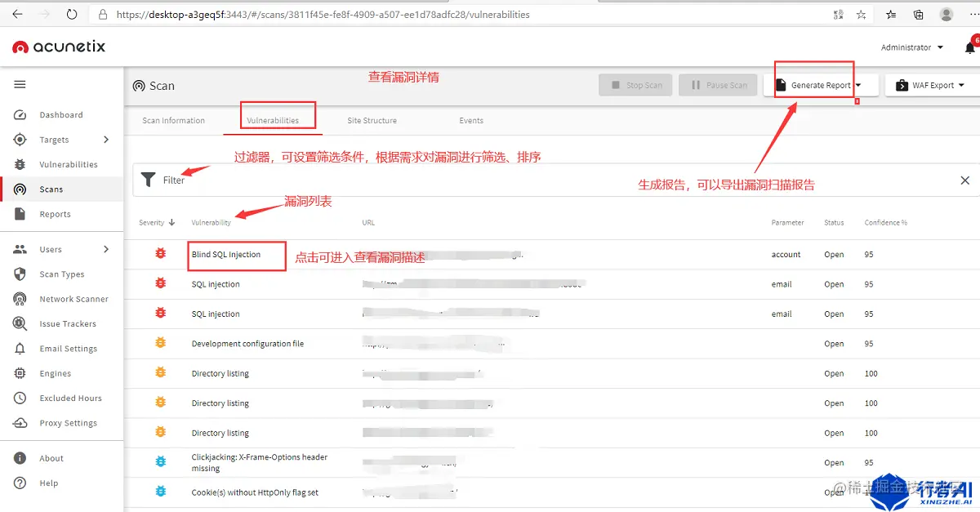980x512 pixels.
Task: Click the red severity icon for Blind SQL Injection
Action: click(x=161, y=254)
